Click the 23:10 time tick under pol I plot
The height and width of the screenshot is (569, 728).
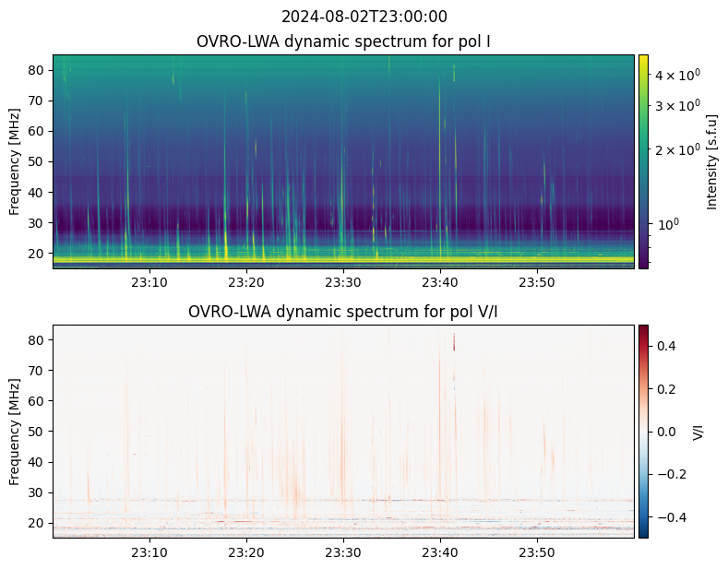[149, 282]
